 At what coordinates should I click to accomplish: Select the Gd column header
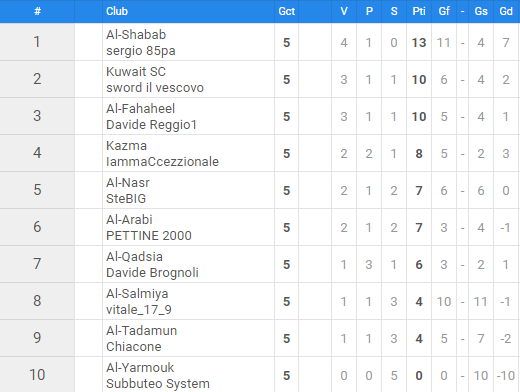[x=506, y=11]
